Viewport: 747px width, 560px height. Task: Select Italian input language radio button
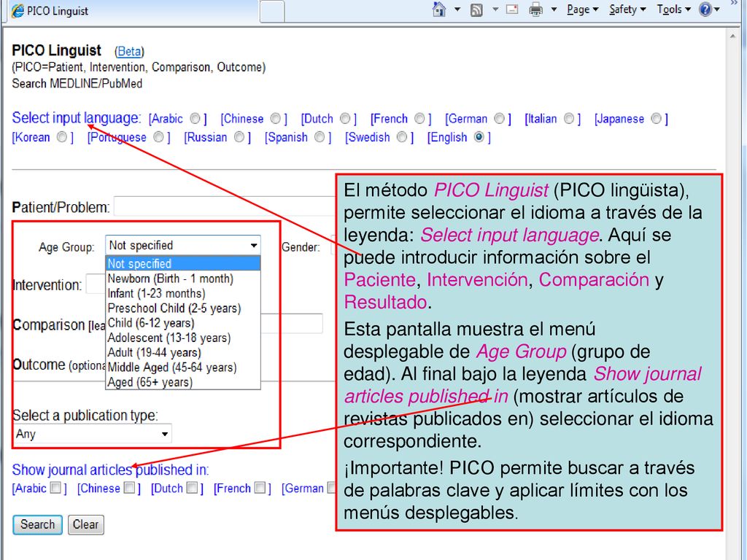(569, 118)
